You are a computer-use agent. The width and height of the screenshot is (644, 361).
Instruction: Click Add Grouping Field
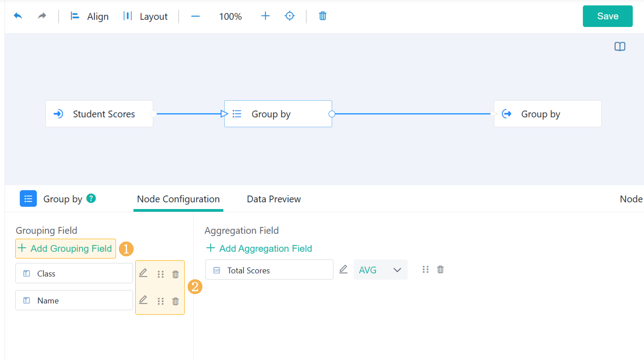[66, 248]
